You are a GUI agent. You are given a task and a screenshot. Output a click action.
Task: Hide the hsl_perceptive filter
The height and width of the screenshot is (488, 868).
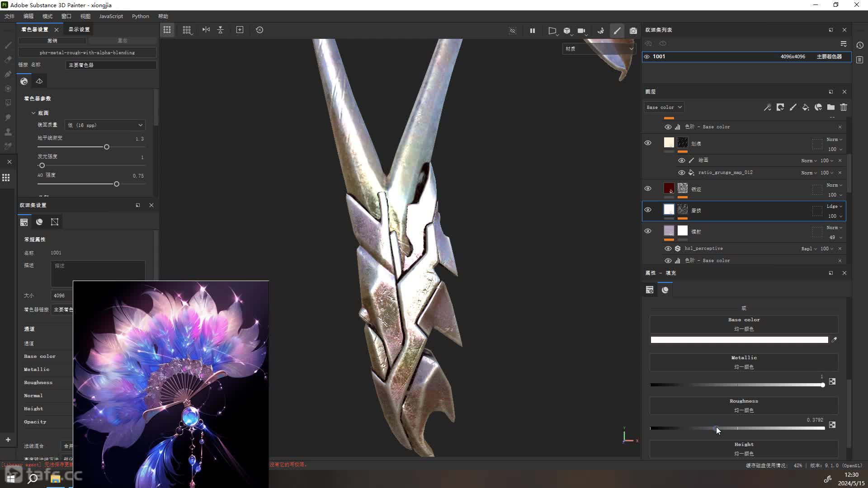(668, 249)
